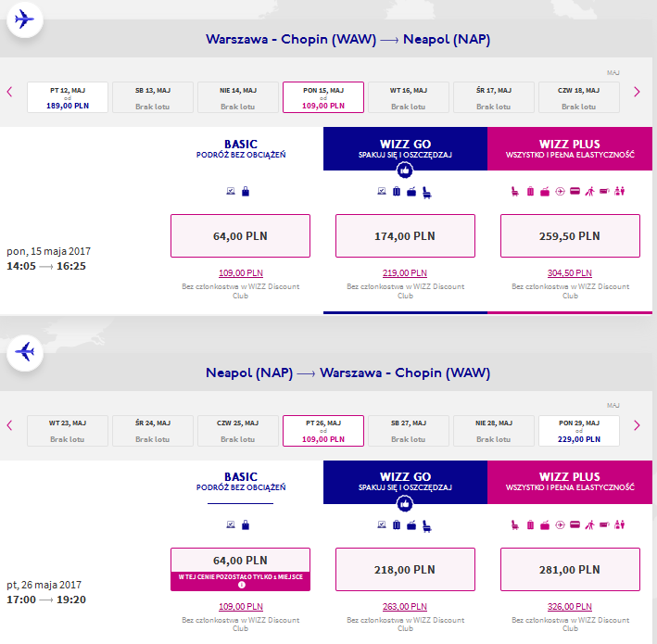
Task: Click the 17:00 to 19:20 flight time
Action: [x=46, y=600]
